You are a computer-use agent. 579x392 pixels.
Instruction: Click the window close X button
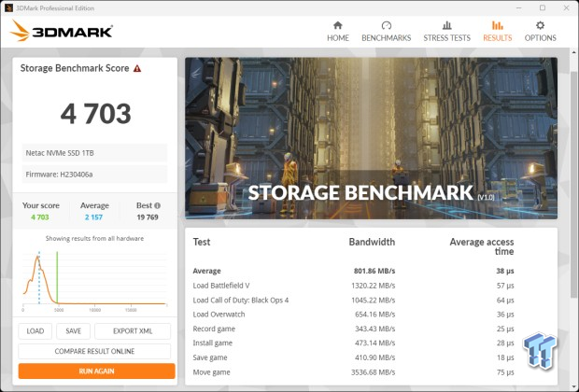click(x=566, y=7)
